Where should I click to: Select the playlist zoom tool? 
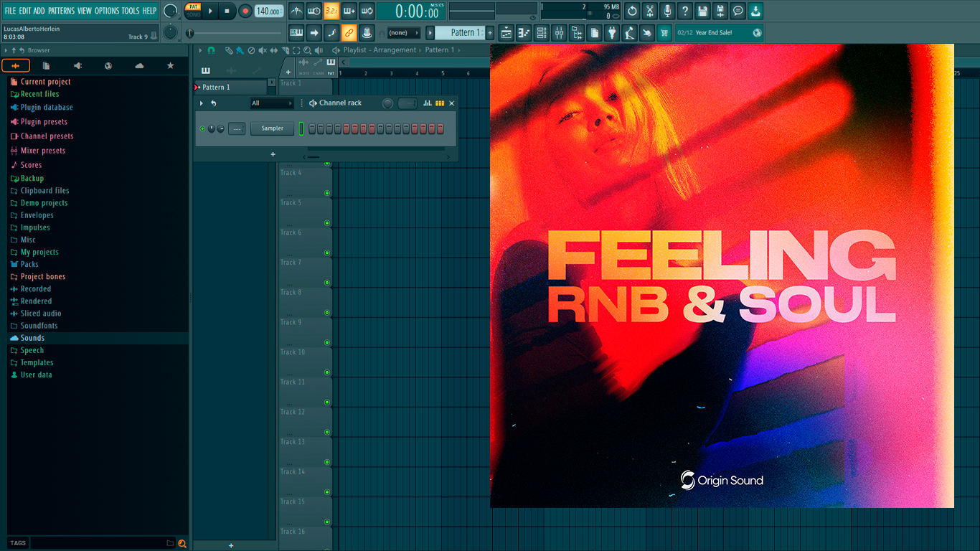click(307, 50)
